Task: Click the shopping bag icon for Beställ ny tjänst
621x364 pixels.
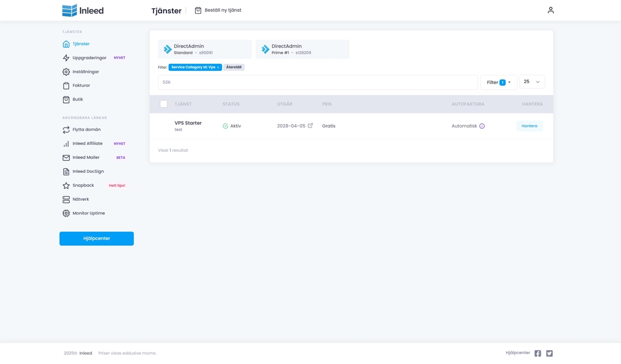Action: coord(198,11)
